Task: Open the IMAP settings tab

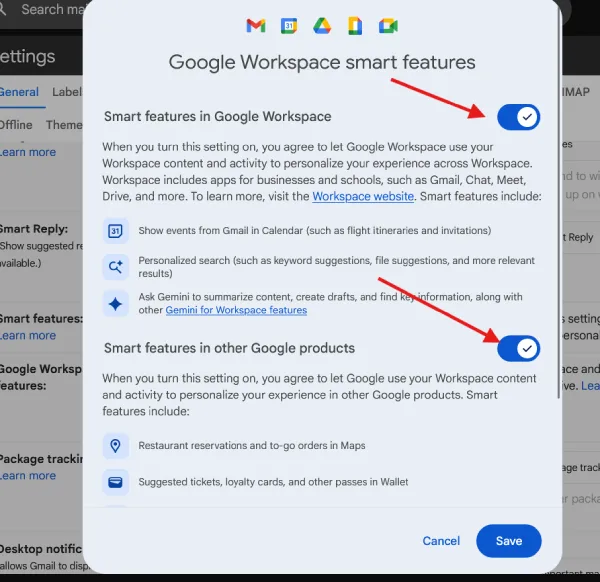Action: point(576,92)
